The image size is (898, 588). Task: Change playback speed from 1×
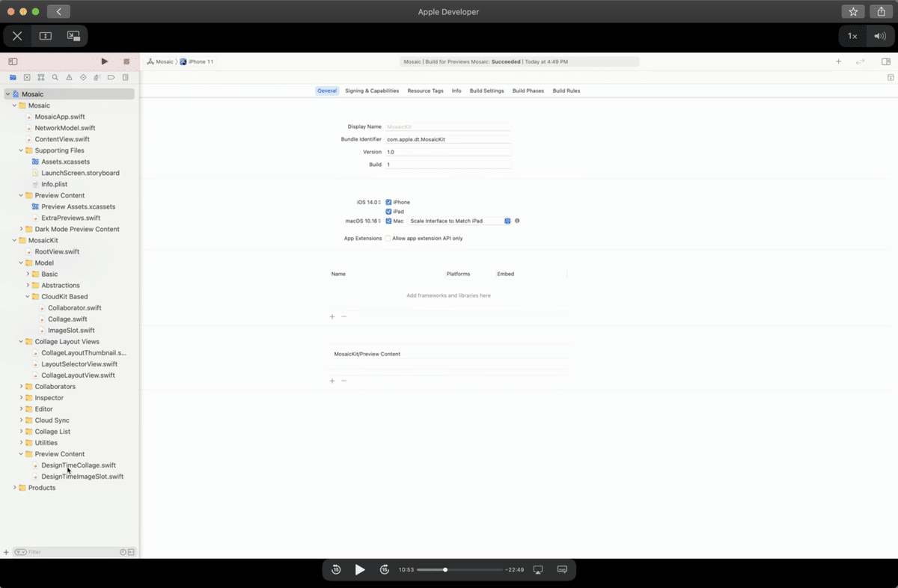(x=852, y=36)
